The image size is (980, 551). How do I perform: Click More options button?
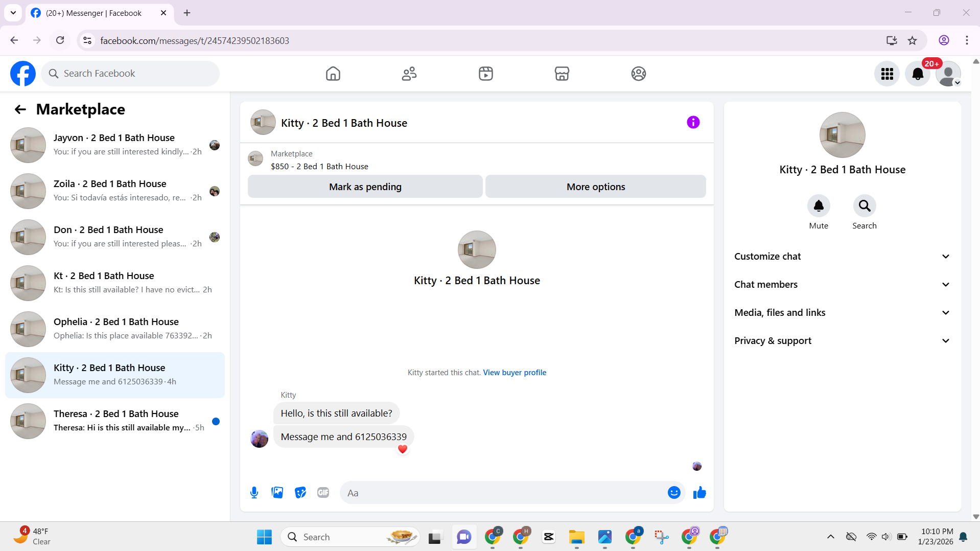pos(596,187)
